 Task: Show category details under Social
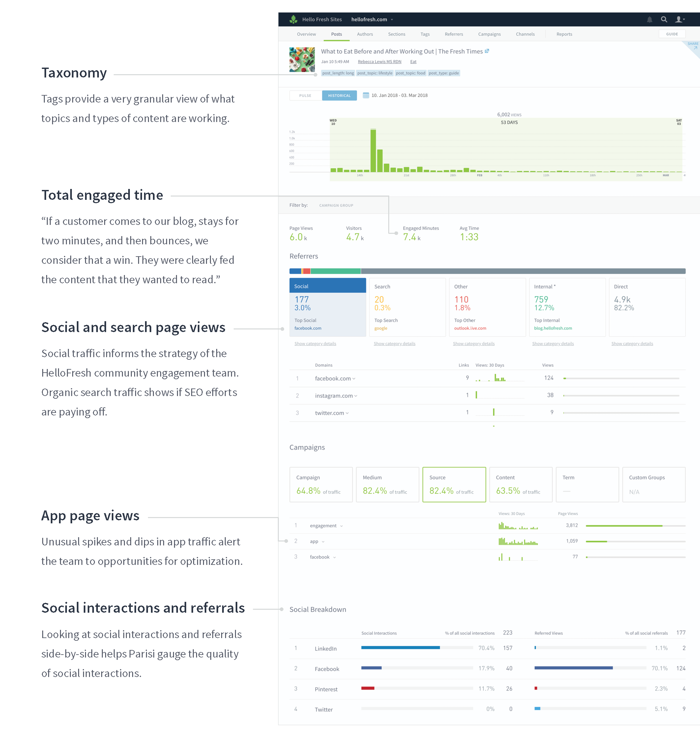pos(315,344)
